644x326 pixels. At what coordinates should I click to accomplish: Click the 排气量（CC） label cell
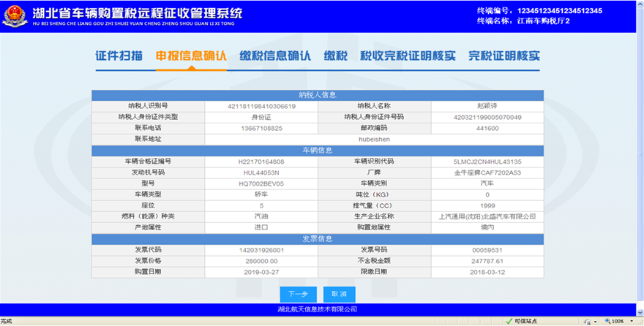(x=375, y=206)
